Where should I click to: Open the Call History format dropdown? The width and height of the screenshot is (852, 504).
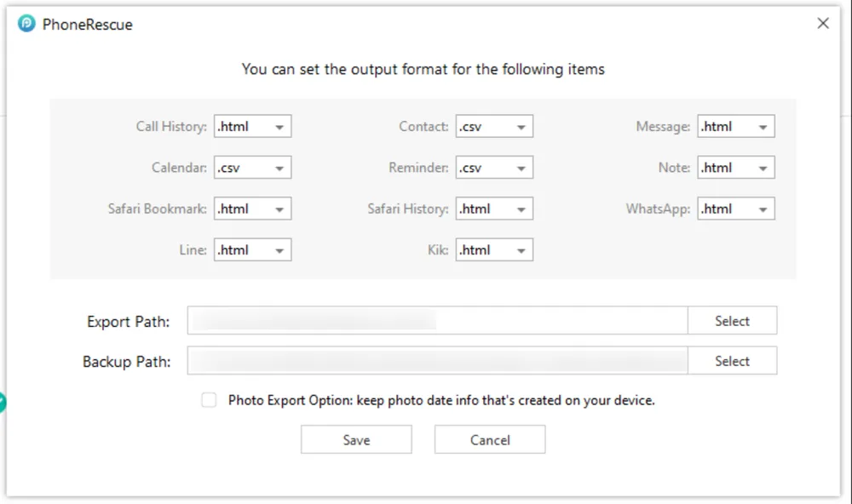[x=253, y=127]
